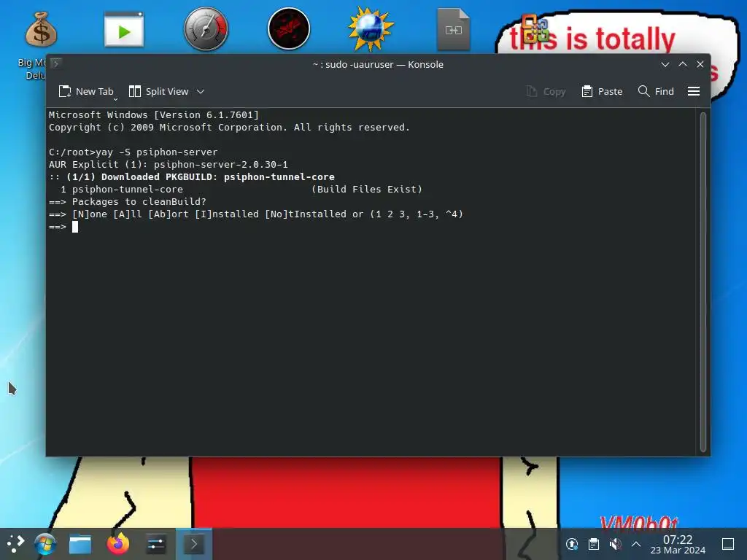Click the Copyright Microsoft Corporation line
The image size is (747, 560).
[229, 127]
